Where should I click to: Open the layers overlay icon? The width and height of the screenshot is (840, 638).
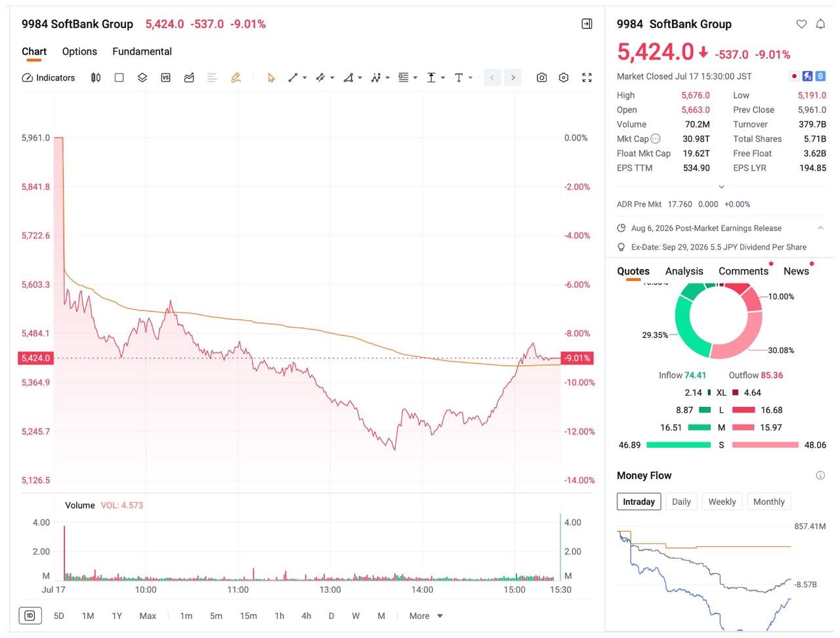point(142,77)
